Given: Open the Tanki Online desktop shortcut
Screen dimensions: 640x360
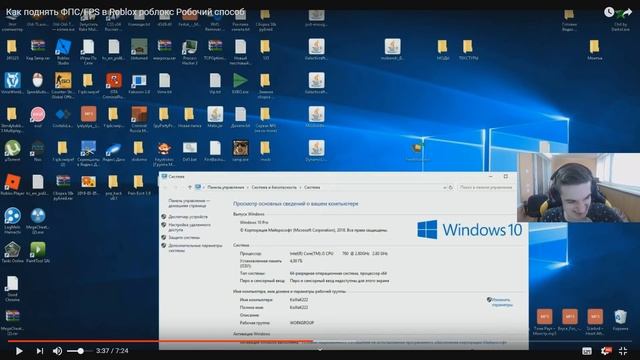Looking at the screenshot, I should (12, 253).
